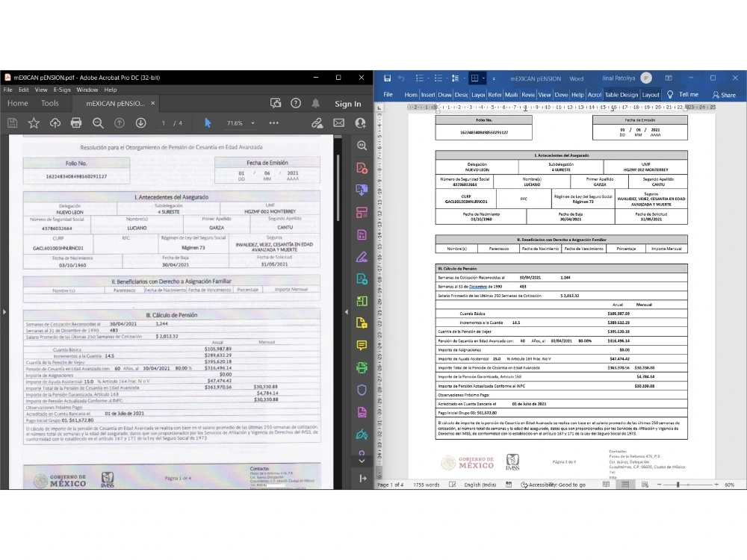Click the 1755 words count in status bar
Screen dimensions: 747x560
(427, 485)
